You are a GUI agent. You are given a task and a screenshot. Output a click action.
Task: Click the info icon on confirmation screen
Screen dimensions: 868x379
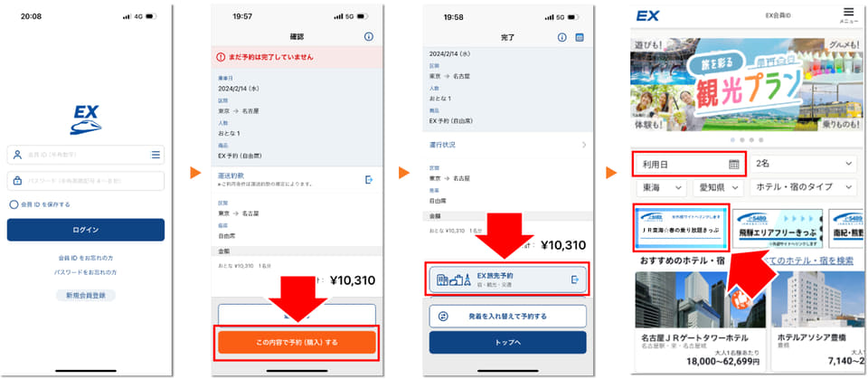[369, 36]
